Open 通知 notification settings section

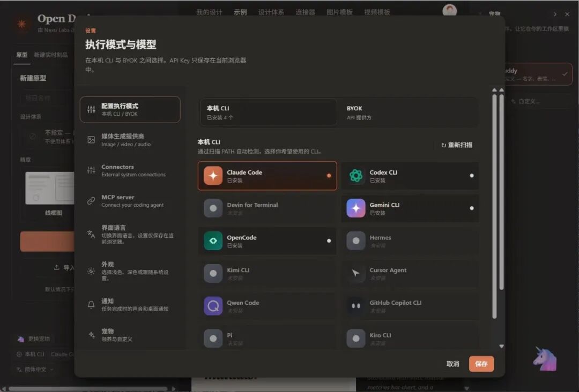130,305
